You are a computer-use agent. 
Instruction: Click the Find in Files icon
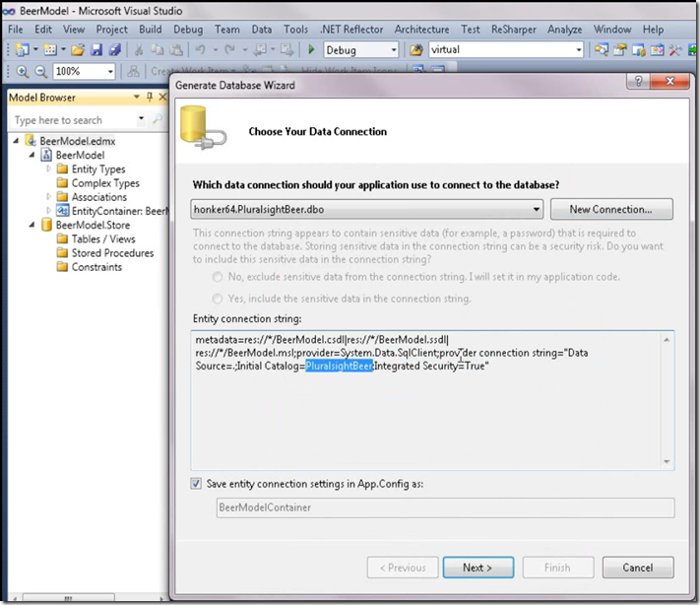click(x=416, y=49)
